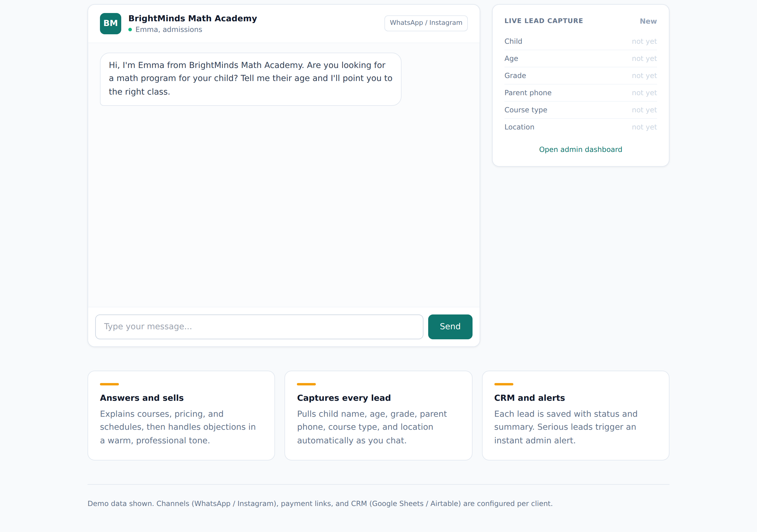Image resolution: width=757 pixels, height=532 pixels.
Task: Focus the Type your message field
Action: pos(259,327)
